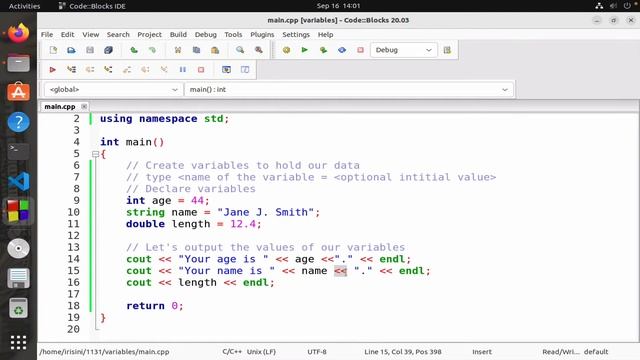Open the Debug build target dropdown
Image resolution: width=640 pixels, height=360 pixels.
[404, 50]
